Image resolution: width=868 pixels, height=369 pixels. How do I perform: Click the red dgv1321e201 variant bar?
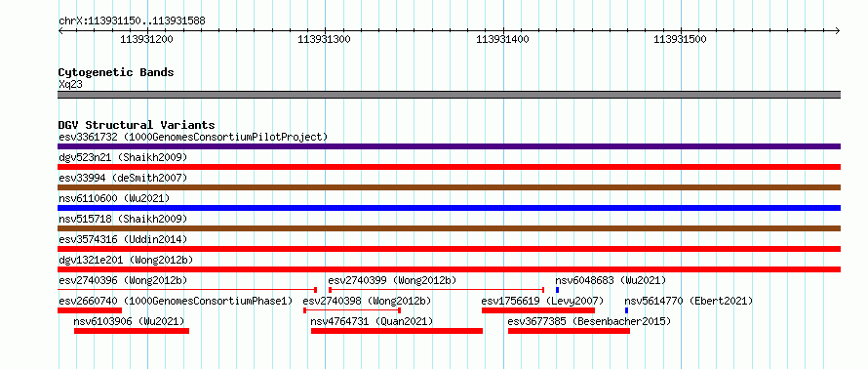(x=449, y=269)
